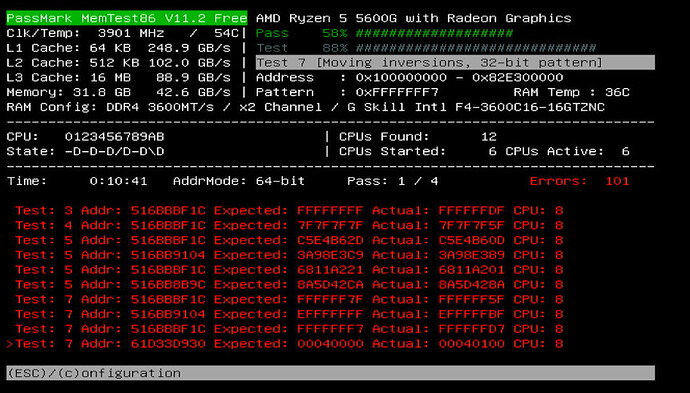The height and width of the screenshot is (393, 690).
Task: Click the Time 0:10:41 elapsed display
Action: point(77,181)
